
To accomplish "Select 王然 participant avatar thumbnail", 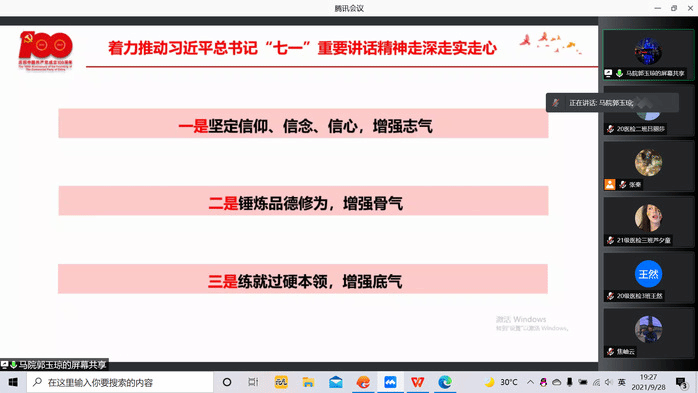I will [x=648, y=274].
